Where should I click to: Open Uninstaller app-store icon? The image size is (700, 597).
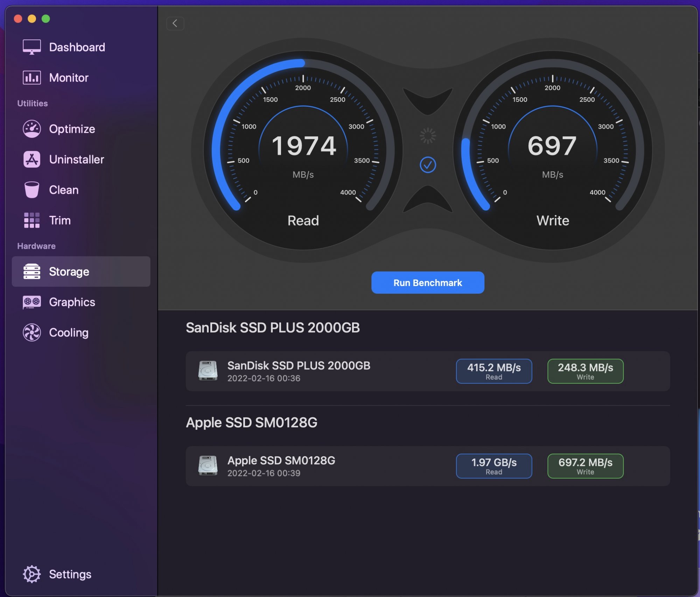coord(31,159)
